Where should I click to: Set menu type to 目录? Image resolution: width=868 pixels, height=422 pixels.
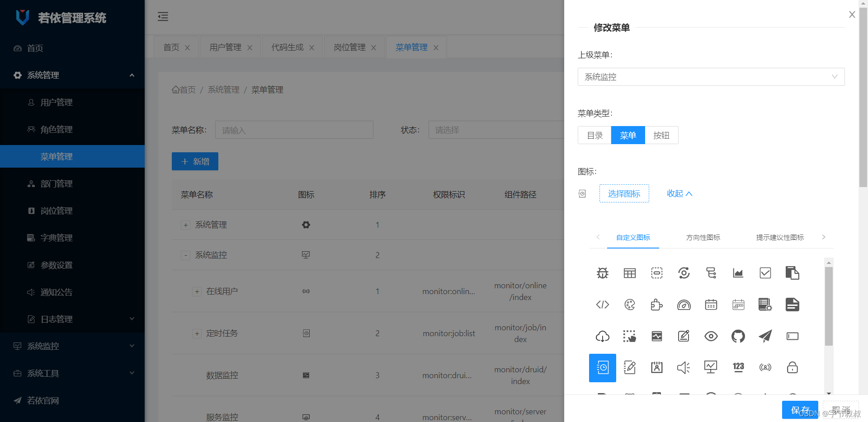[x=594, y=135]
